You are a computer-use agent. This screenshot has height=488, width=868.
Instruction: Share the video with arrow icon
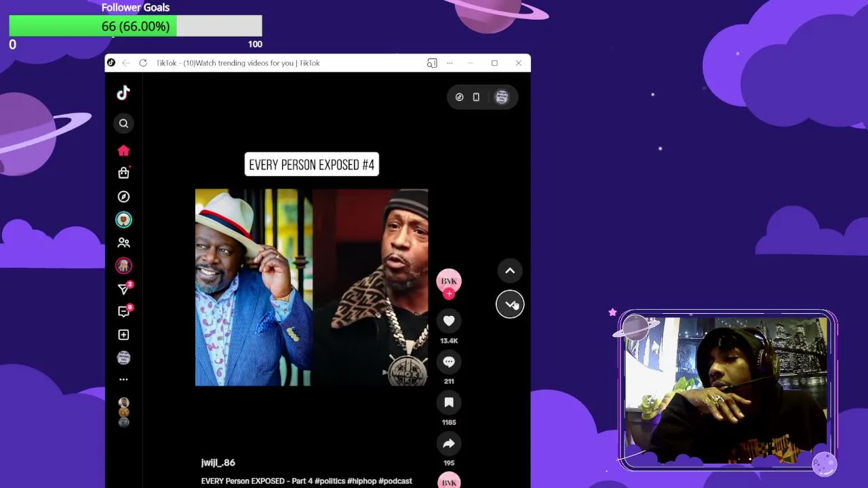tap(449, 444)
